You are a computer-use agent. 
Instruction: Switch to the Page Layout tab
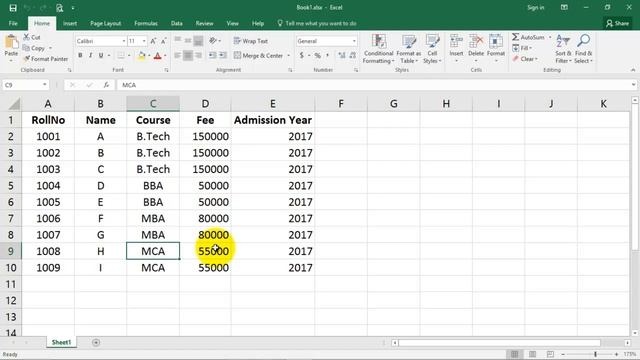(x=105, y=23)
